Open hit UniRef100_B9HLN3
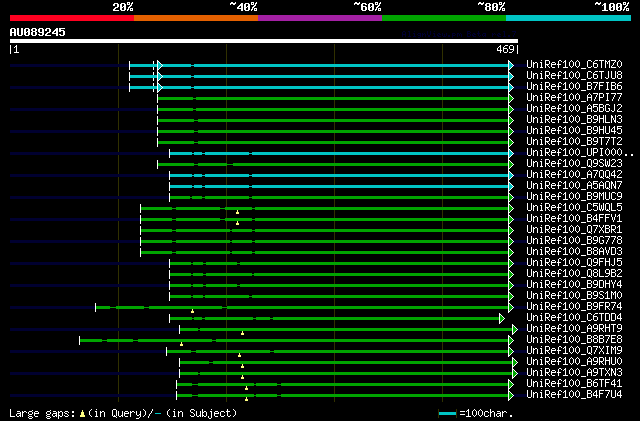 pyautogui.click(x=574, y=120)
